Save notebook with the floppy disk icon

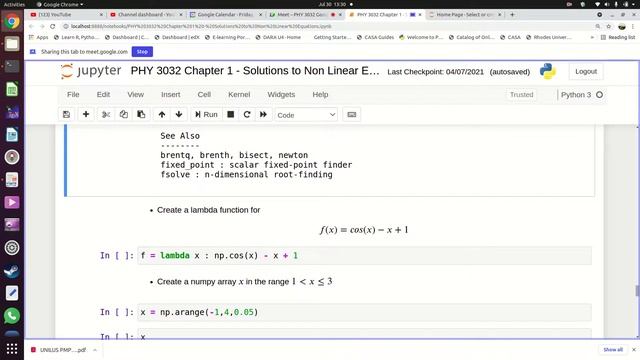(67, 115)
